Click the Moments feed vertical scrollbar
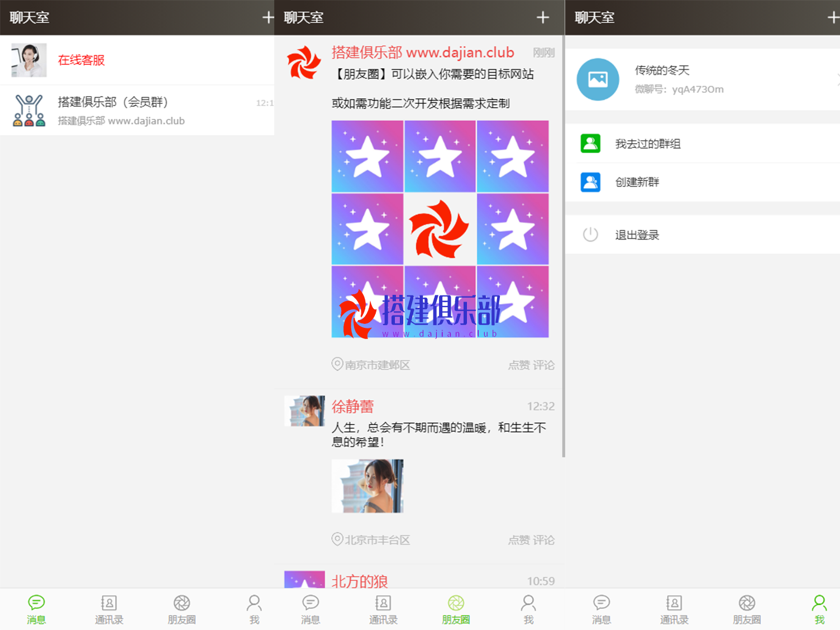Image resolution: width=840 pixels, height=630 pixels. [563, 246]
